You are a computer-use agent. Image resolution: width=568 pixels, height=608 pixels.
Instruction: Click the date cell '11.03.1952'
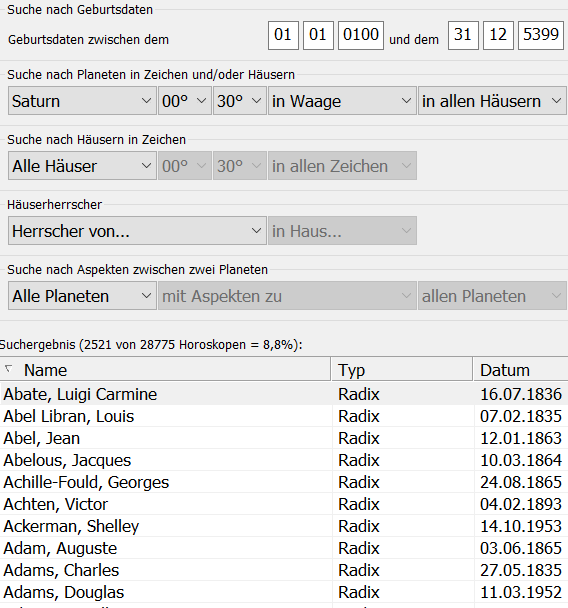(x=521, y=592)
